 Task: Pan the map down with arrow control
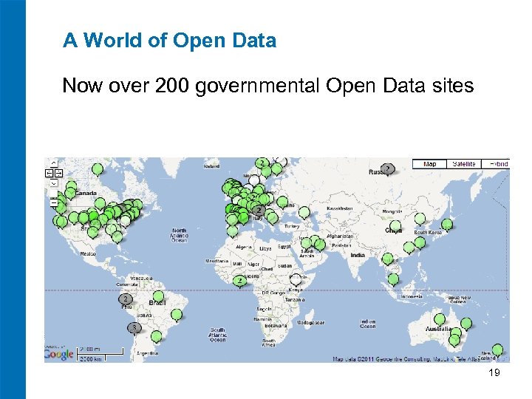coord(54,183)
